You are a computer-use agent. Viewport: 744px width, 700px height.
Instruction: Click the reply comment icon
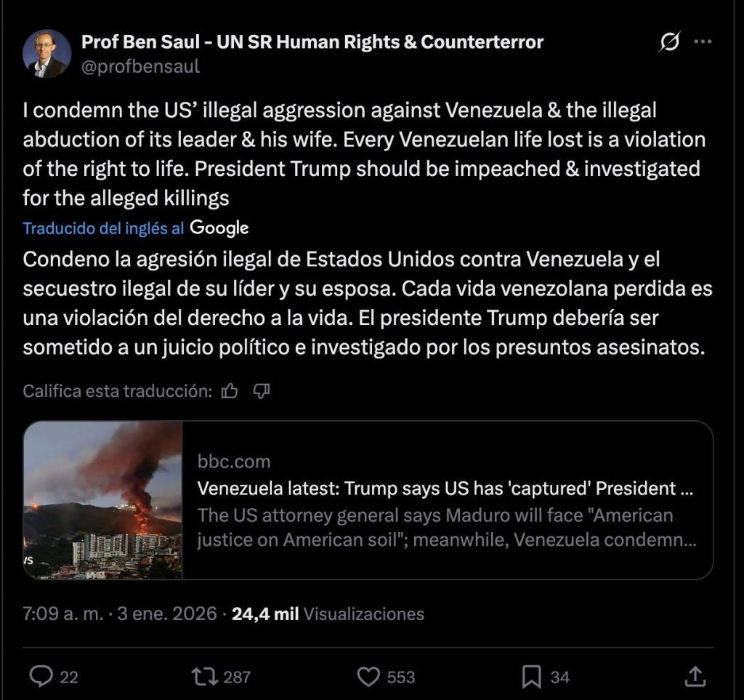click(x=40, y=677)
